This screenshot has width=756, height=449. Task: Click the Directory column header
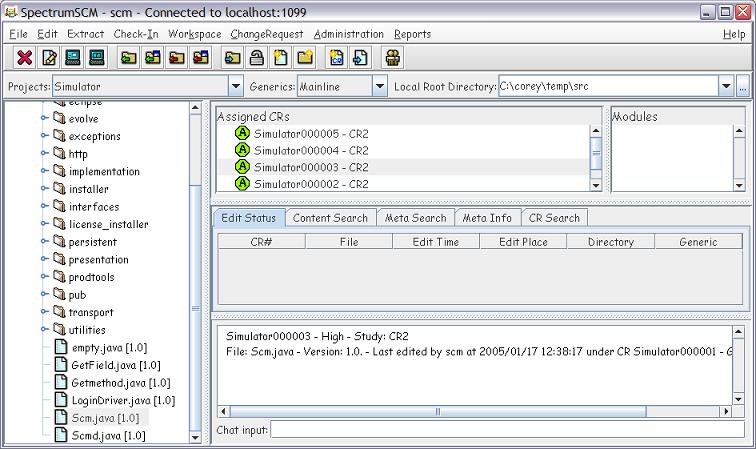click(611, 242)
